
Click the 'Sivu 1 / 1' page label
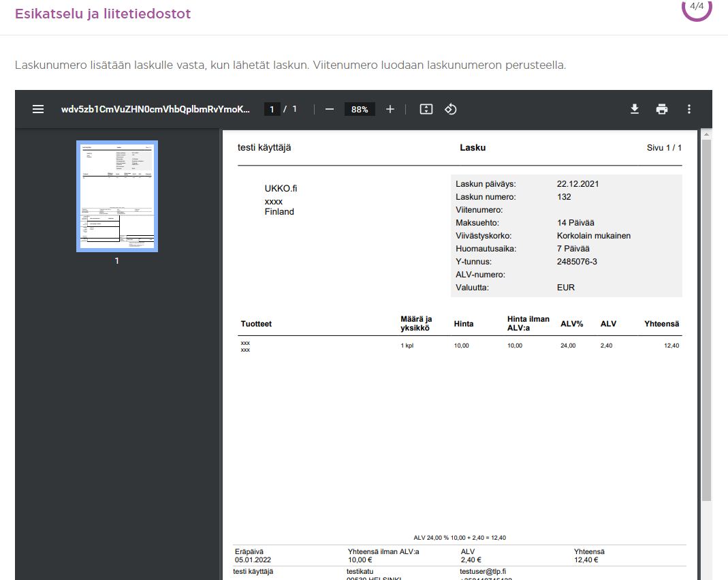[x=665, y=148]
